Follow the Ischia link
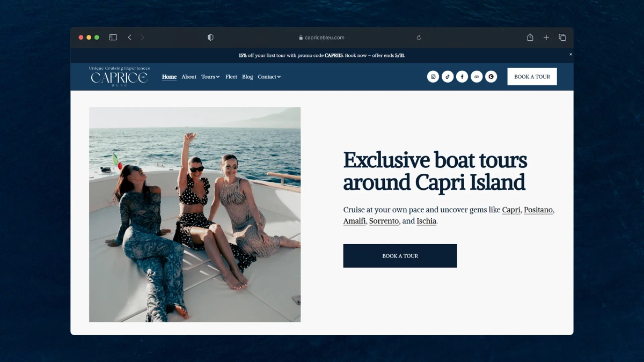The height and width of the screenshot is (362, 644). tap(427, 221)
